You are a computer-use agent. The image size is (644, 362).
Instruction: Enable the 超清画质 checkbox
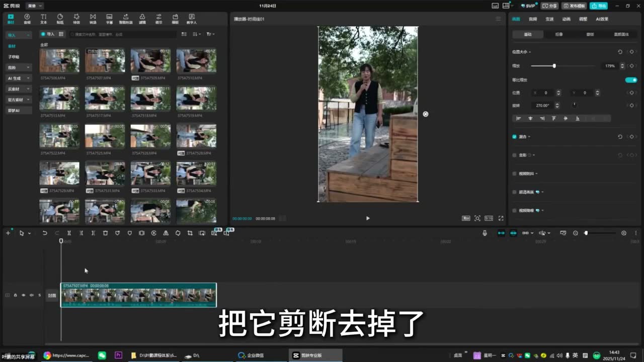point(514,192)
